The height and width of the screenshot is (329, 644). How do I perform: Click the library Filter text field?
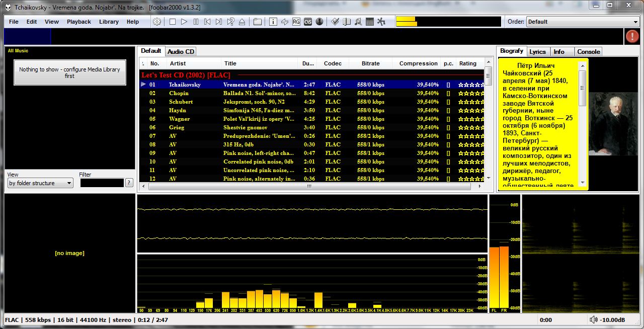[x=102, y=183]
